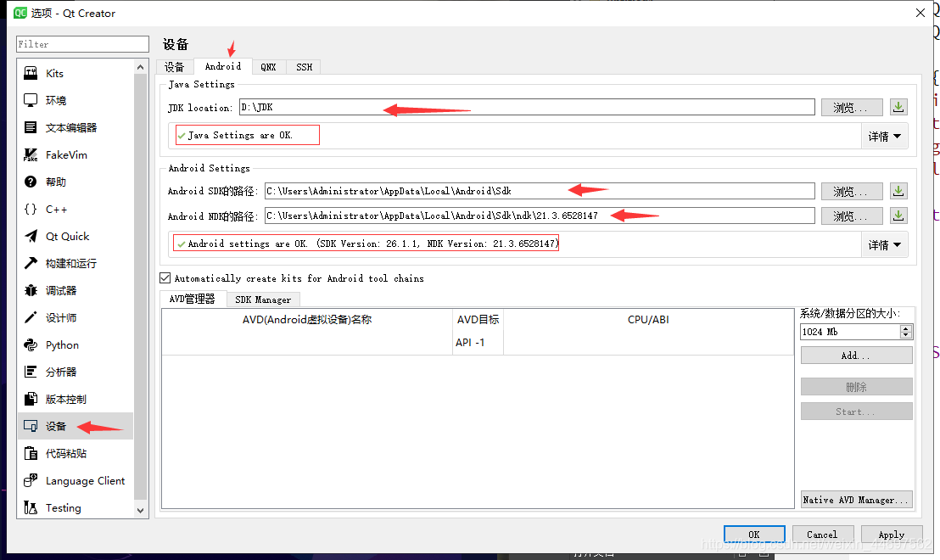Image resolution: width=940 pixels, height=560 pixels.
Task: Open the AVD管理器 tab
Action: pyautogui.click(x=193, y=299)
